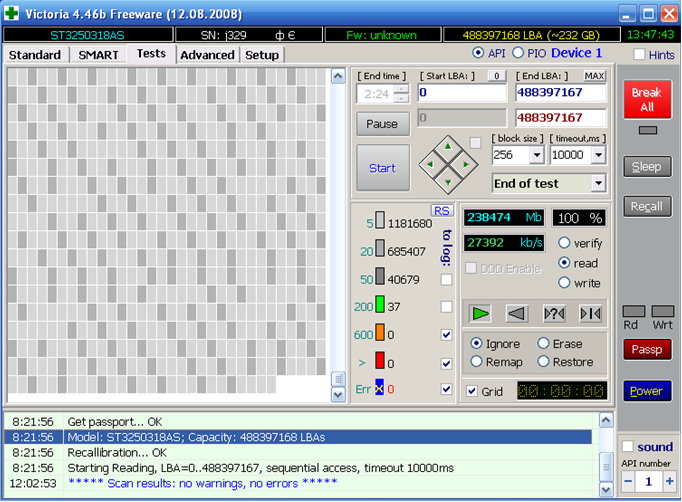Toggle the sound checkbox

[627, 446]
